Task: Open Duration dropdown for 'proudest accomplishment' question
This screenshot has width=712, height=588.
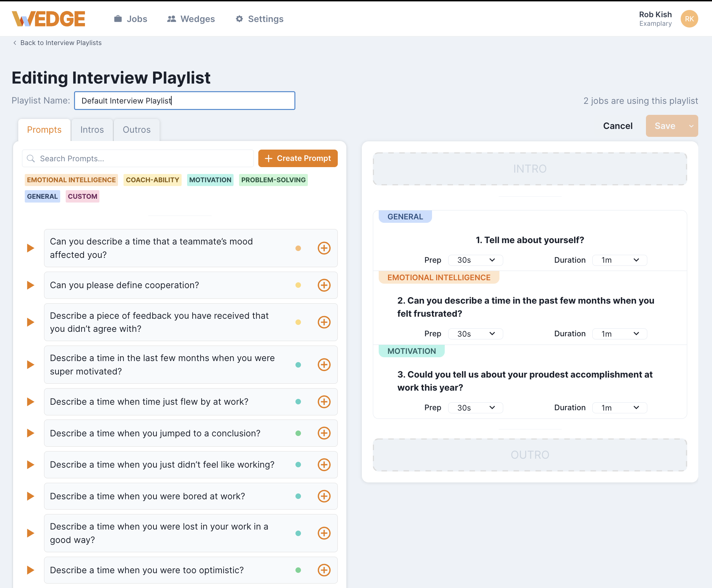Action: [x=620, y=408]
